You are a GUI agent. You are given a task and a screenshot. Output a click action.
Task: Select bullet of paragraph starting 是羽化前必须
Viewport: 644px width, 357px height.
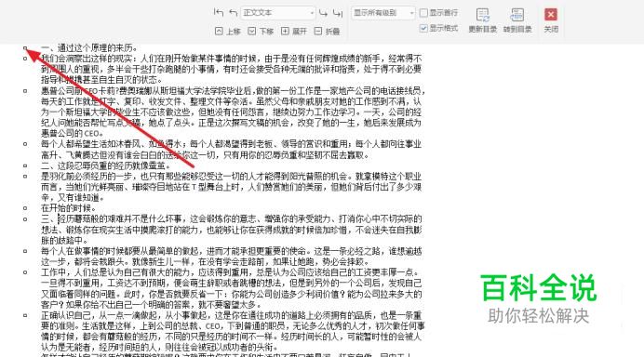(x=25, y=176)
